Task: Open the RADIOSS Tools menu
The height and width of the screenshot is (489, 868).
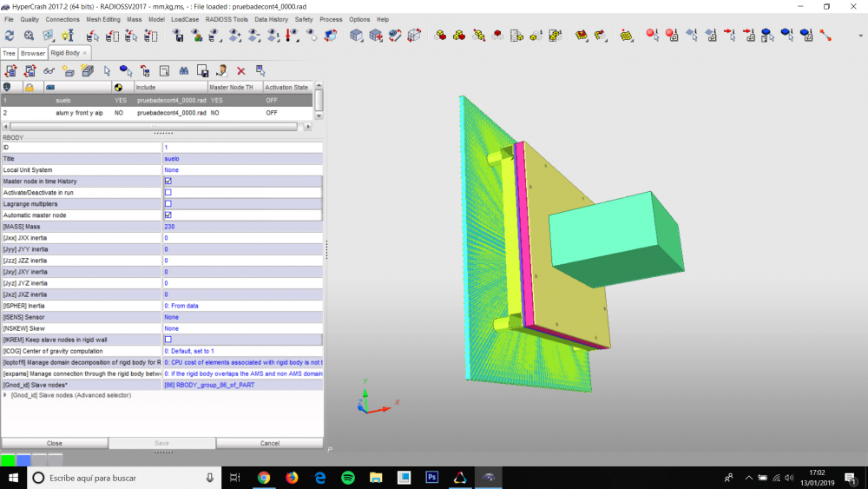Action: 227,19
